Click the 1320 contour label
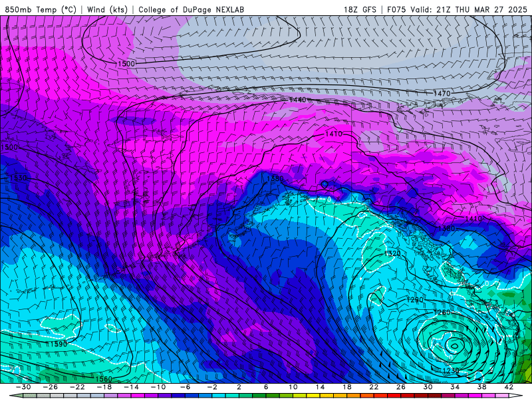The height and width of the screenshot is (399, 532). point(392,254)
